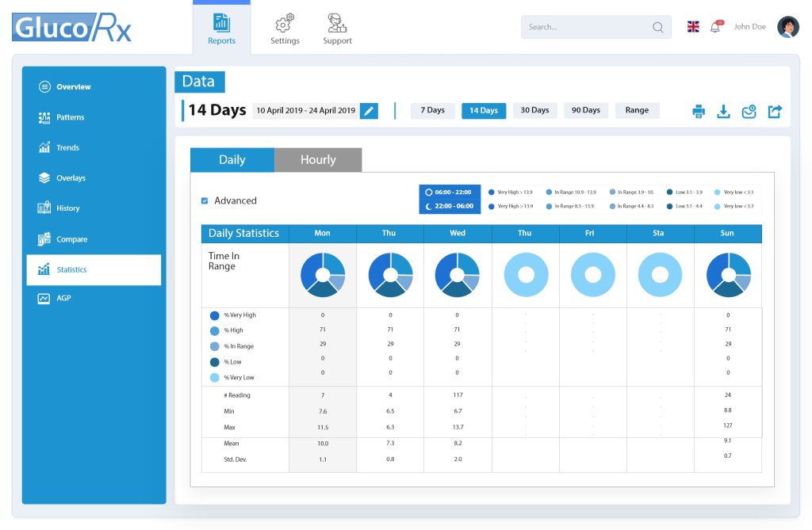
Task: Edit date range with pencil icon
Action: pyautogui.click(x=369, y=111)
